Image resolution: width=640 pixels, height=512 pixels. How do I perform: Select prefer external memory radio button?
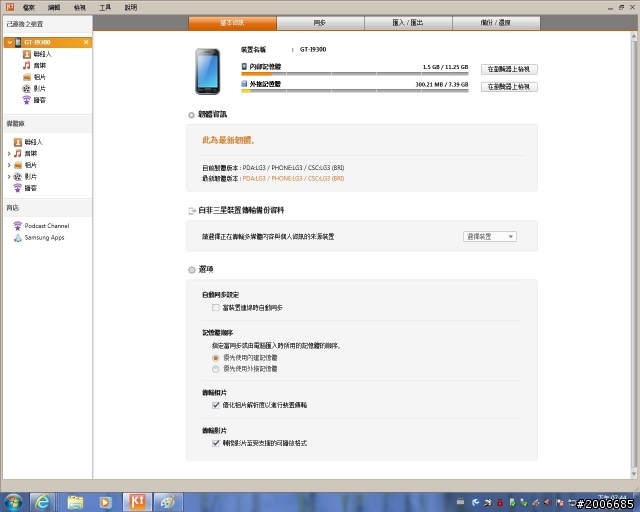[x=216, y=369]
